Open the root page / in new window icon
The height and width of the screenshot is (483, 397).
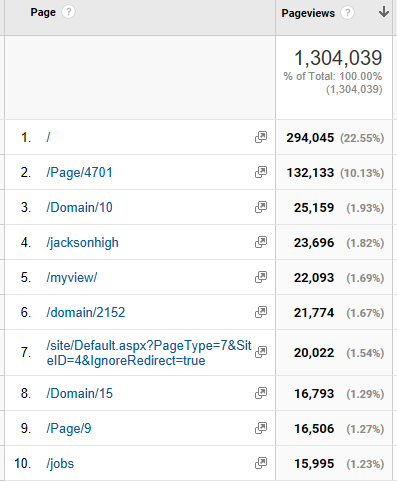tap(261, 137)
